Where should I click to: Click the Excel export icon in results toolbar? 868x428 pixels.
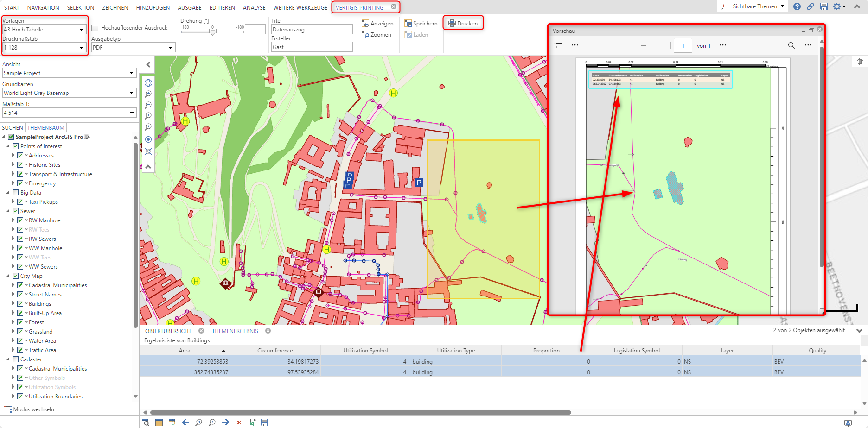[253, 422]
